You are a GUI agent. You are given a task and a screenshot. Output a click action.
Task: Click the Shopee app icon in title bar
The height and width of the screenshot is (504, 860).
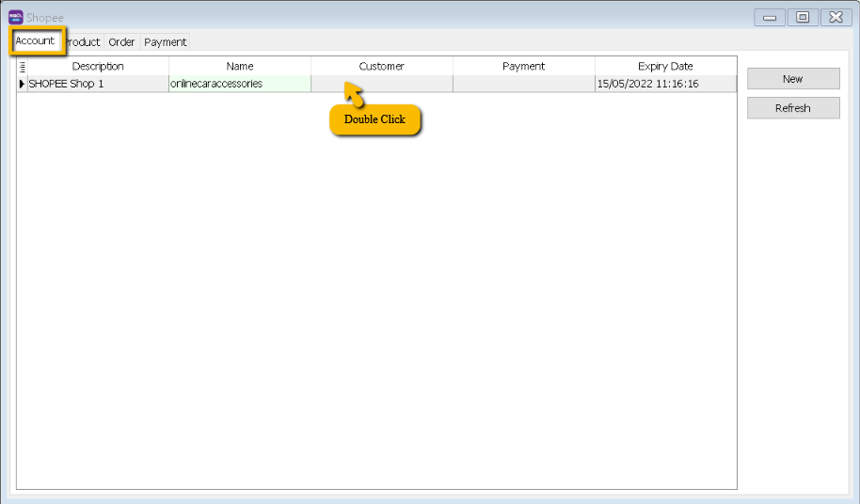16,17
